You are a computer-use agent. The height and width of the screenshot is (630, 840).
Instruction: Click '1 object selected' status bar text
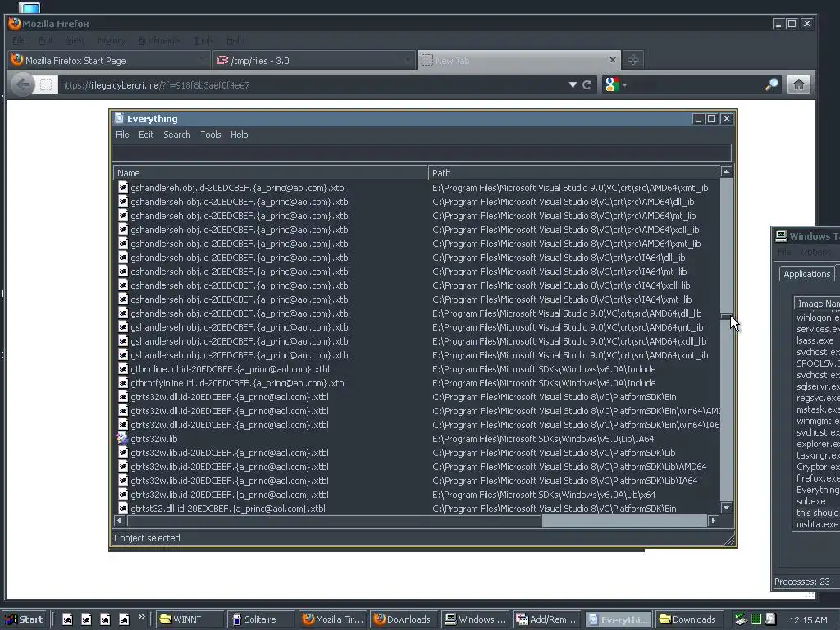point(146,538)
